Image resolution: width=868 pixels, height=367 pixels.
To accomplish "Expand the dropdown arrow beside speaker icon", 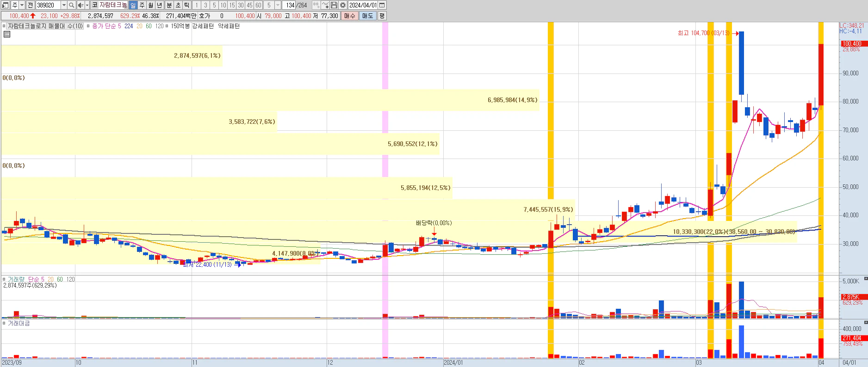I will 87,5.
